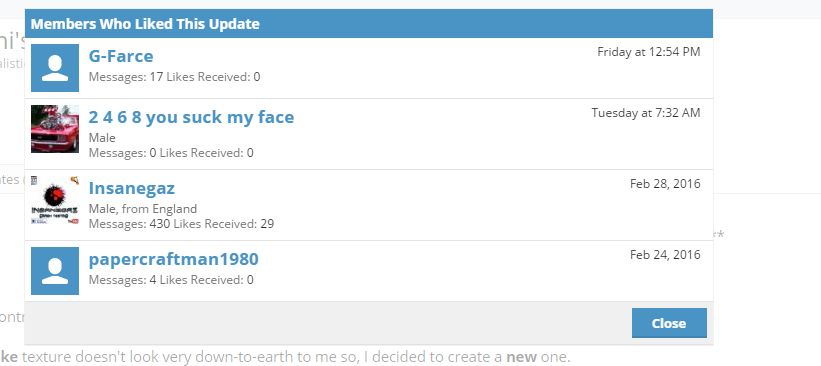
Task: Click the 'Members Who Liked This Update' header
Action: [x=145, y=24]
